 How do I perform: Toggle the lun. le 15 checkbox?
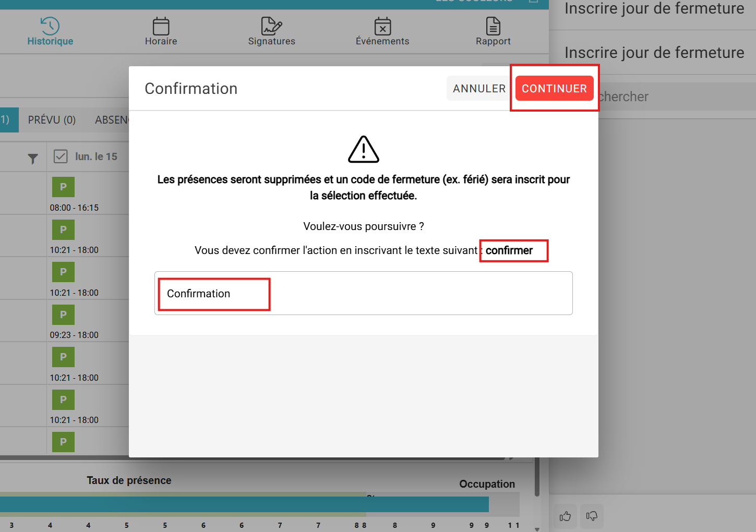pos(61,156)
